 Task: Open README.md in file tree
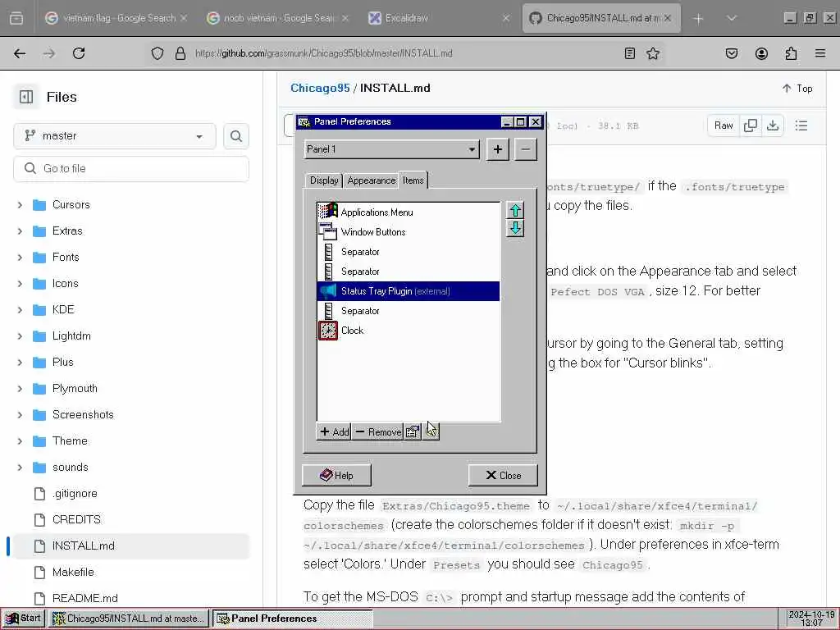(x=84, y=598)
